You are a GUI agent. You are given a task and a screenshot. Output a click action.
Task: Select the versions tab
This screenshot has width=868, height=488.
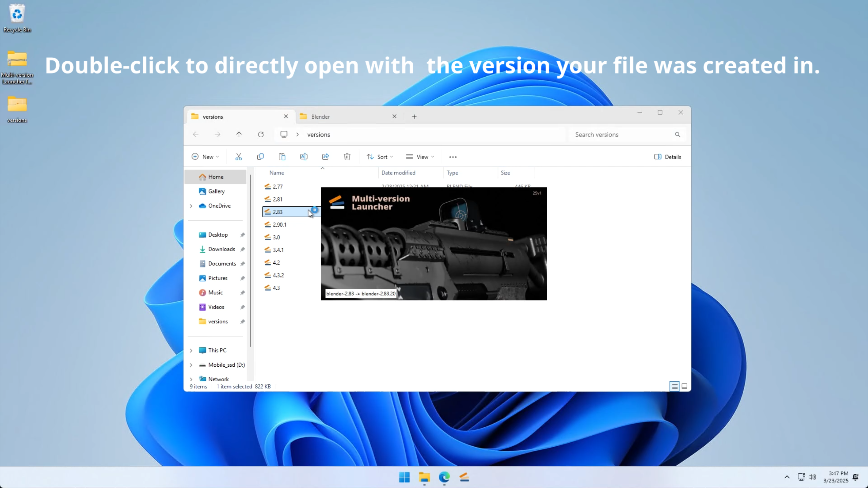pyautogui.click(x=241, y=117)
